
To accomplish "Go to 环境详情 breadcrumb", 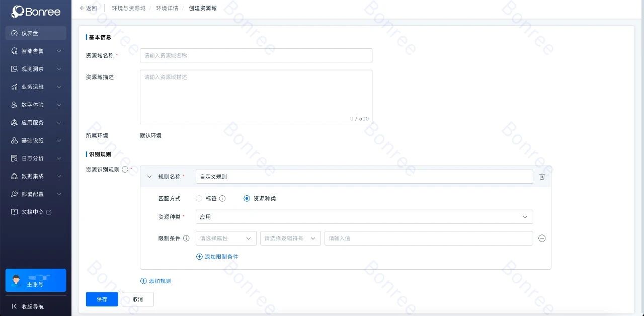I will pos(167,9).
